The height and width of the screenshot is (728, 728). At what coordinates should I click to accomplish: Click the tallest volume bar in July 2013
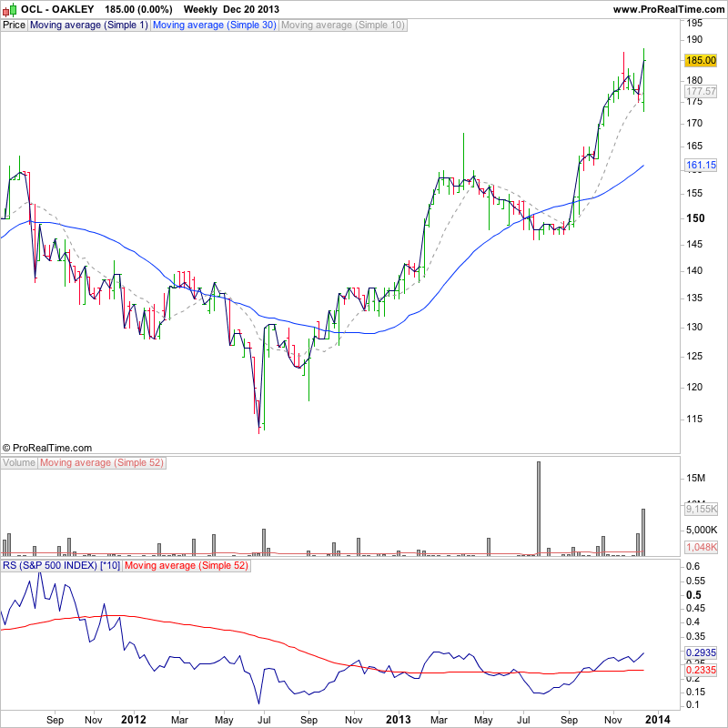pos(539,508)
